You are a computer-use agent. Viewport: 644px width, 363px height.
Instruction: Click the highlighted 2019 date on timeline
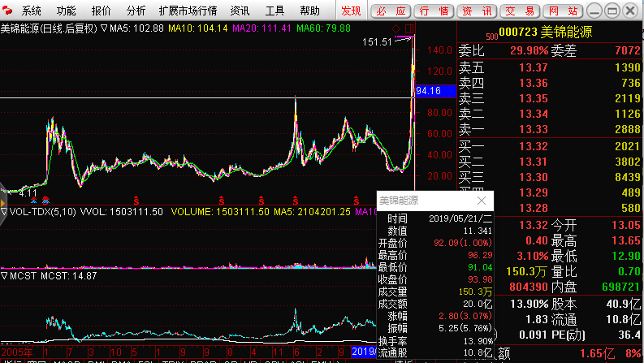pyautogui.click(x=364, y=352)
